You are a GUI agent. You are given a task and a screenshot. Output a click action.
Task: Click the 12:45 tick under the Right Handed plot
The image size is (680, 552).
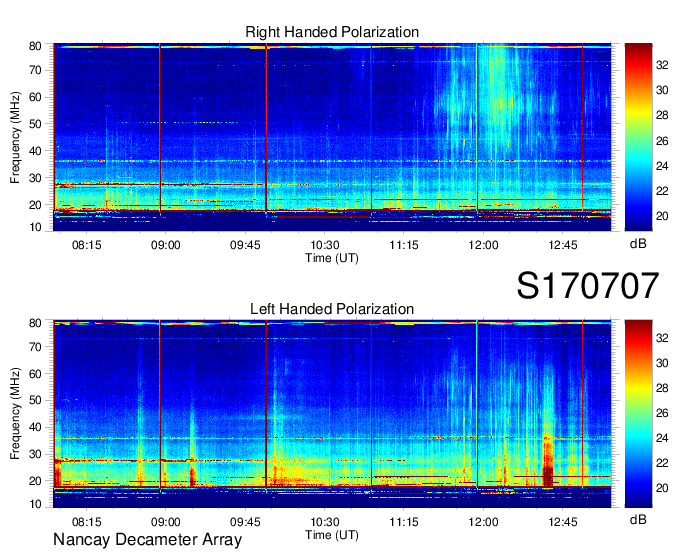[562, 245]
